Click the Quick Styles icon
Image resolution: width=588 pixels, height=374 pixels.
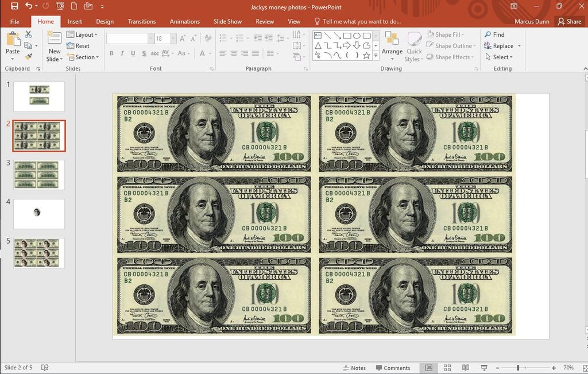click(415, 38)
